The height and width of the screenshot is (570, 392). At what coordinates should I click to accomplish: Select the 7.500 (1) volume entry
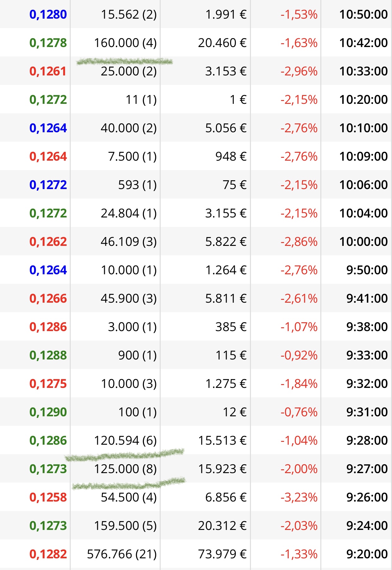click(132, 157)
